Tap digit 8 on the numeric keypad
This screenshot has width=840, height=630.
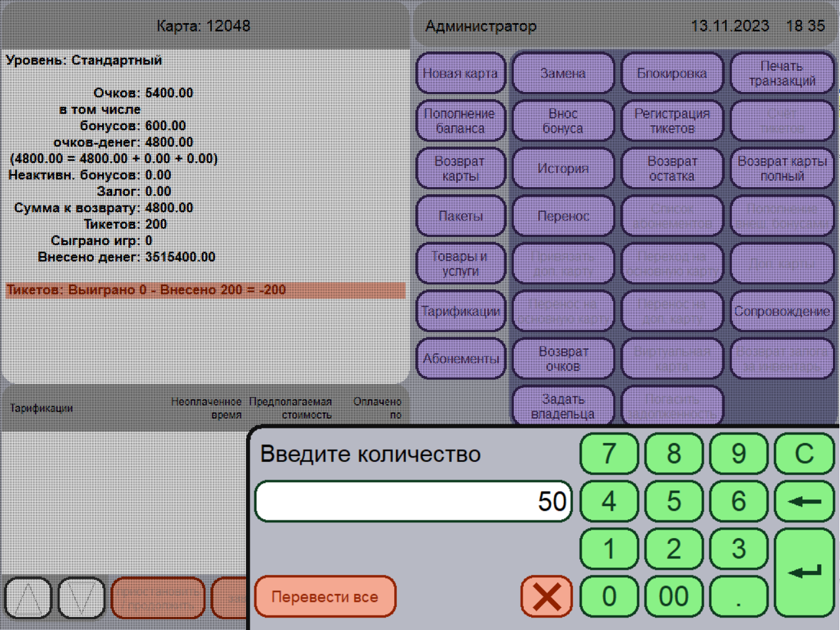tap(674, 453)
